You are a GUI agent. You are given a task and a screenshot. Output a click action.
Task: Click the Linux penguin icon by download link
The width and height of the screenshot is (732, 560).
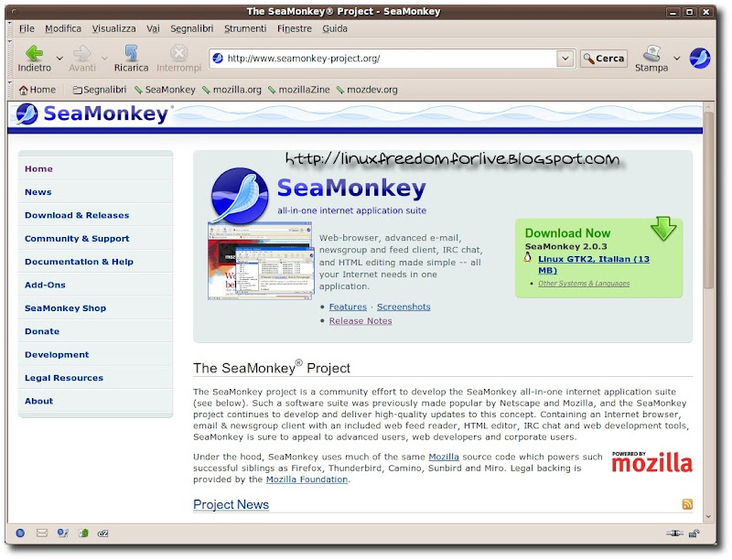pos(528,258)
